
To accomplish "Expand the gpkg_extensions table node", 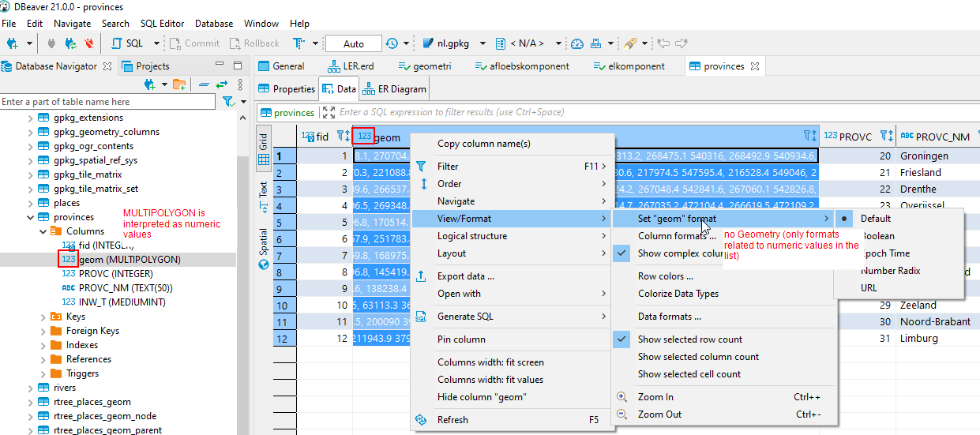I will click(x=31, y=118).
